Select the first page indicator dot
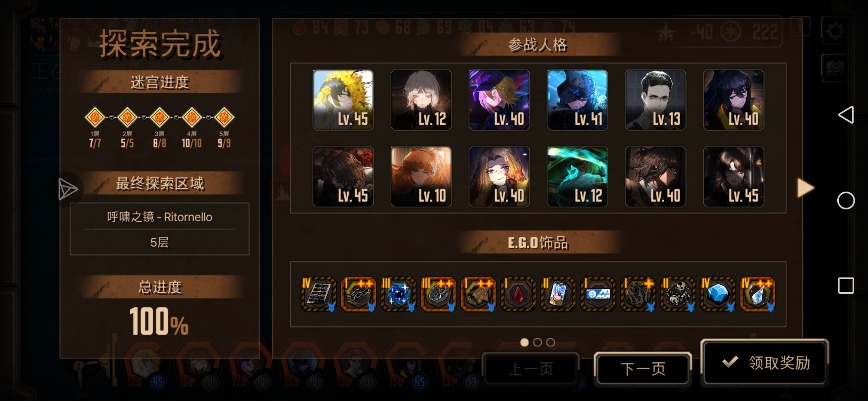 [x=525, y=342]
